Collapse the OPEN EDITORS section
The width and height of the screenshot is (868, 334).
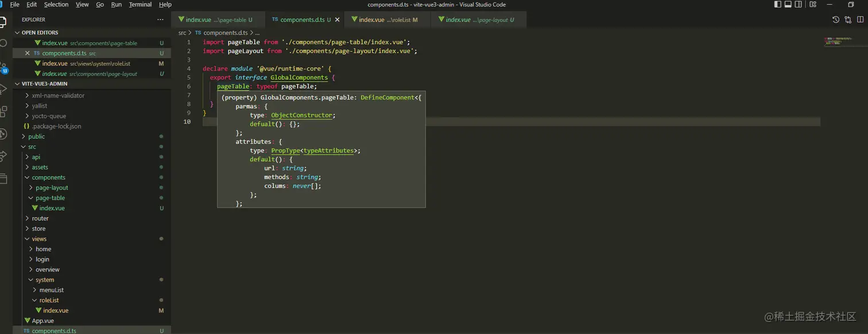pos(92,33)
